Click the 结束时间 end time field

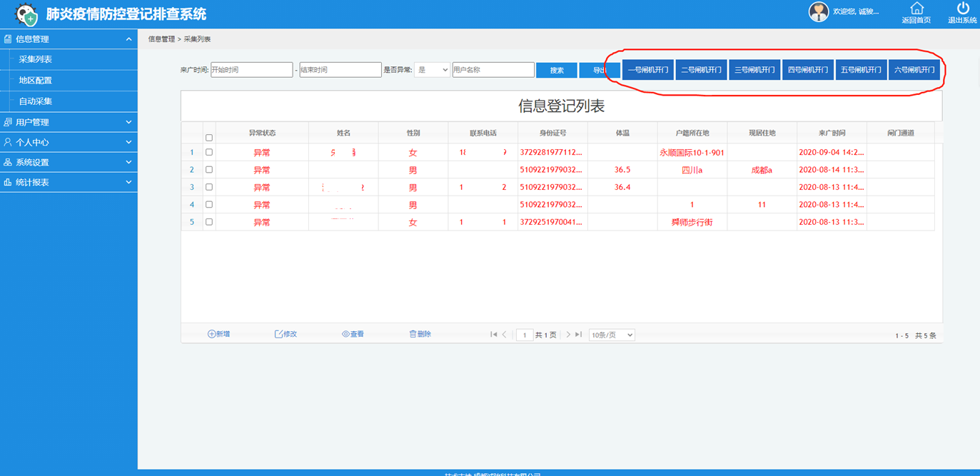point(340,70)
